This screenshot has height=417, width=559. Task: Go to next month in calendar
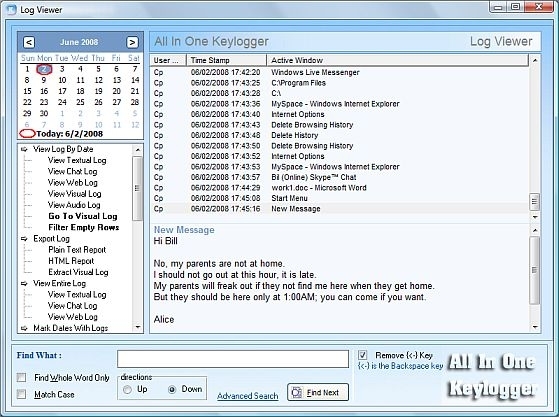132,42
